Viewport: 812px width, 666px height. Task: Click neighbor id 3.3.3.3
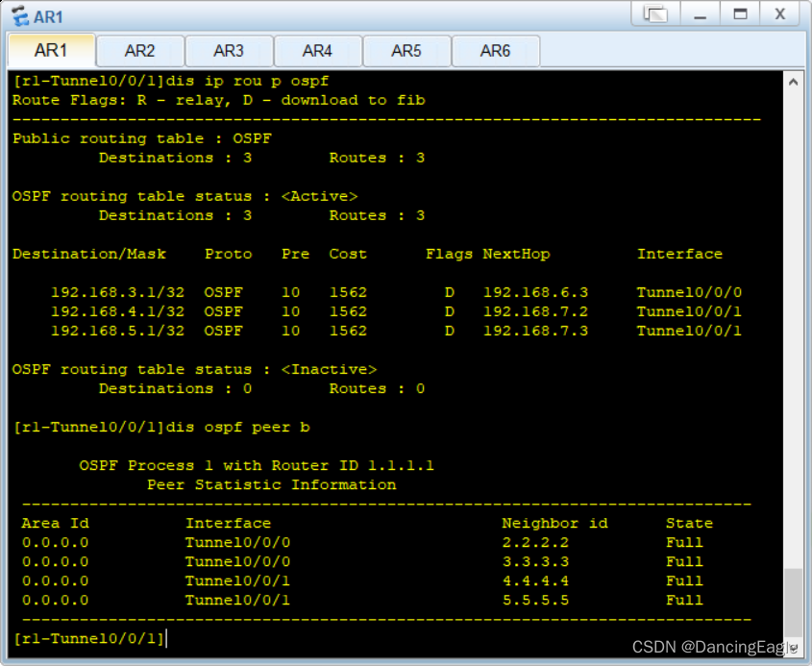click(x=535, y=561)
